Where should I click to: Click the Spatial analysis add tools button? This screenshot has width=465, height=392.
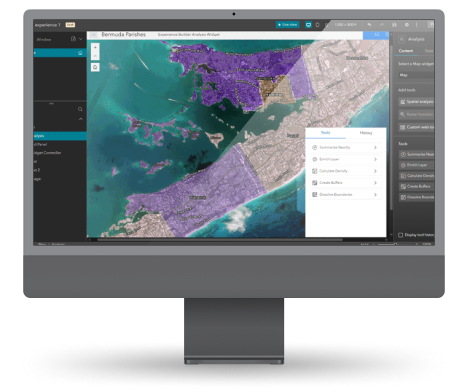click(x=417, y=102)
